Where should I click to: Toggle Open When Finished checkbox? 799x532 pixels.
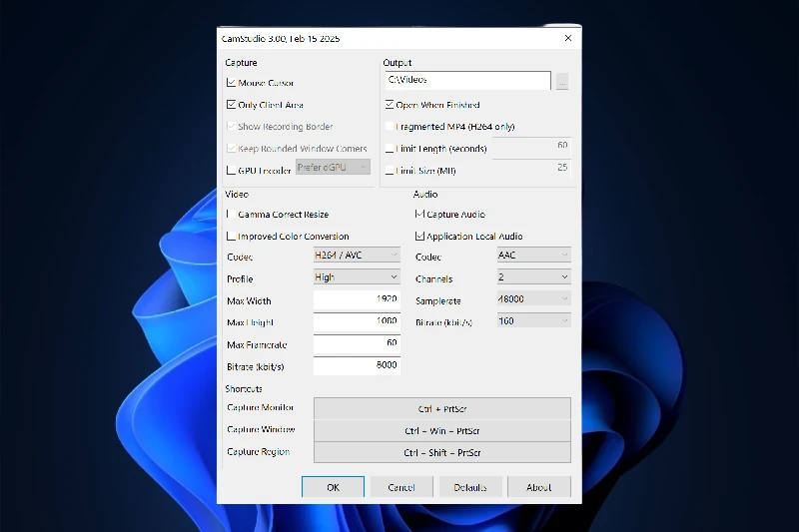click(x=390, y=105)
